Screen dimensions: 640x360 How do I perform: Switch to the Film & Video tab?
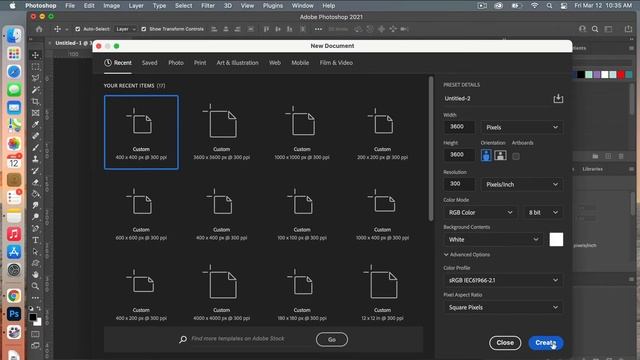336,63
